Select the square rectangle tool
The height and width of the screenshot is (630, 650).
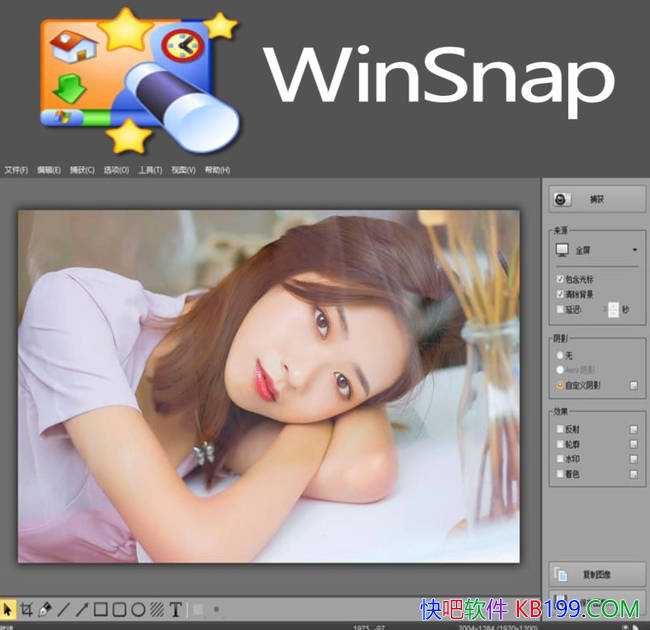click(101, 610)
